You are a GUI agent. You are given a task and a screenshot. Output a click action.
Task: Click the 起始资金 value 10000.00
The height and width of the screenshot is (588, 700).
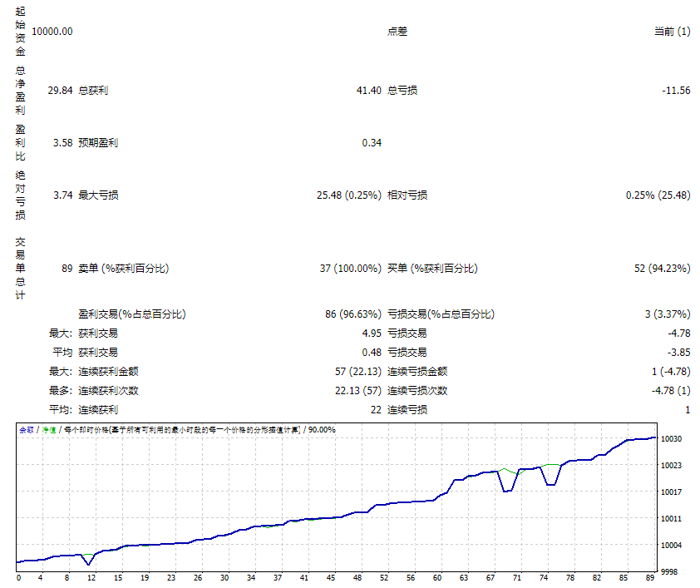[x=52, y=32]
